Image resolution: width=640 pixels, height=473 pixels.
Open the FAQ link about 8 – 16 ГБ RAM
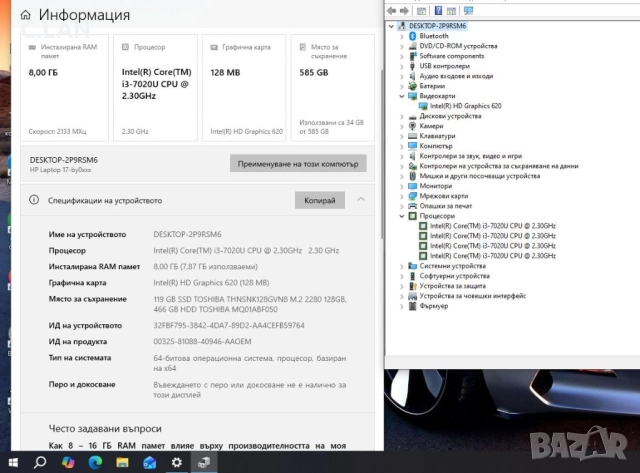click(x=197, y=446)
